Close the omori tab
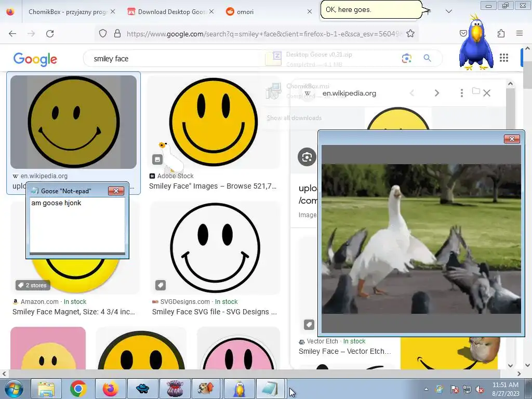Screen dimensions: 532x399 [x=310, y=11]
